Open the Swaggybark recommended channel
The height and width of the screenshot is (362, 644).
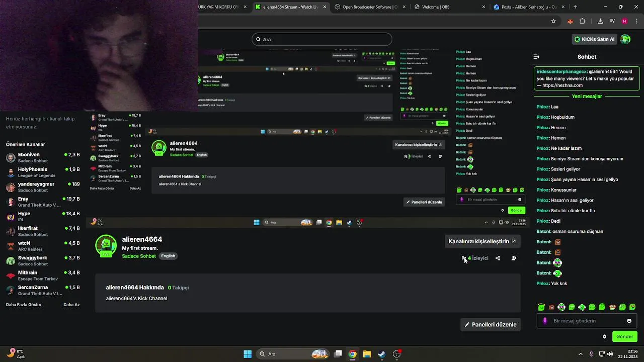pos(43,260)
